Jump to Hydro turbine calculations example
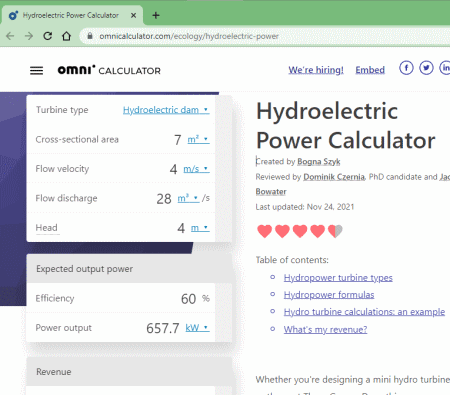450x395 pixels. (x=364, y=312)
